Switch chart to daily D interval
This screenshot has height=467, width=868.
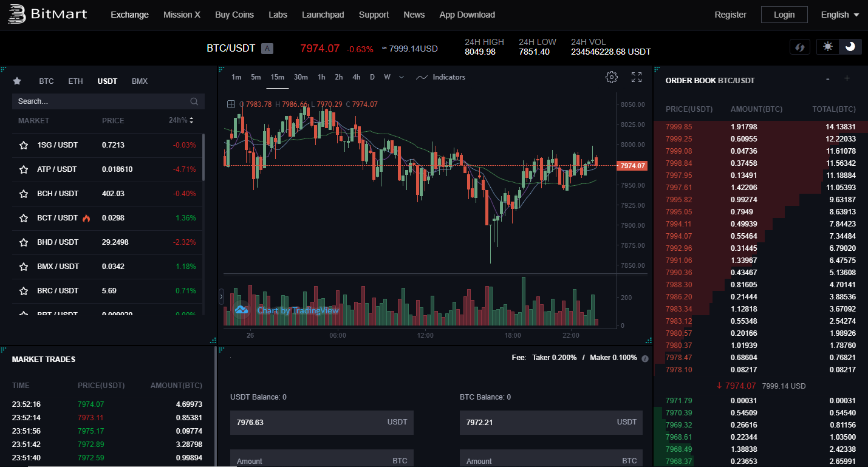pos(372,77)
